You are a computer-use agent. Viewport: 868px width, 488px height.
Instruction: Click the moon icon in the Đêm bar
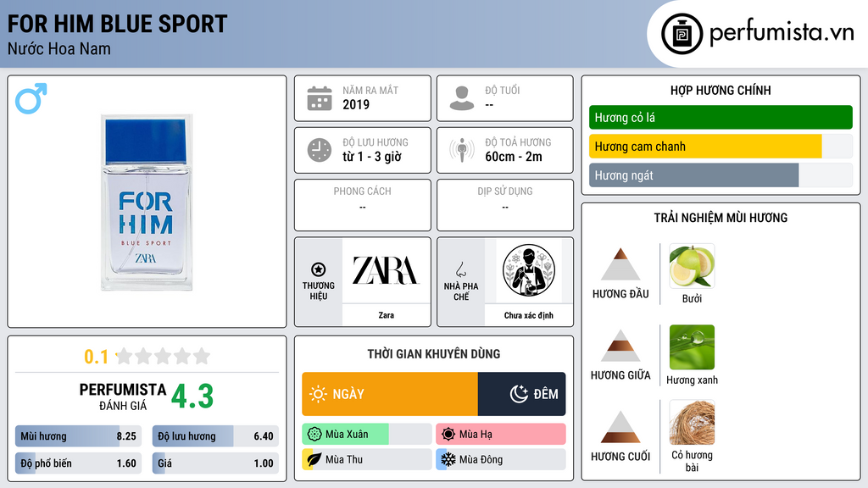519,394
